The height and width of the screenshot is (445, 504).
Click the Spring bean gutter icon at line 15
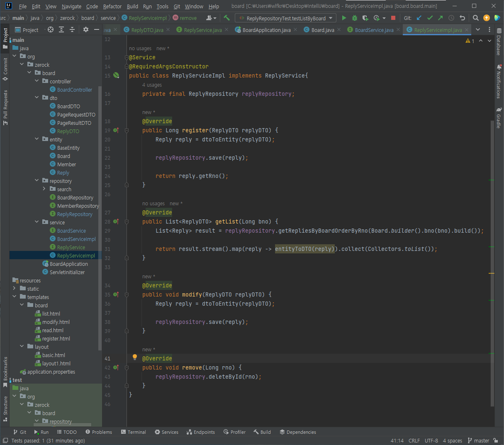[116, 75]
